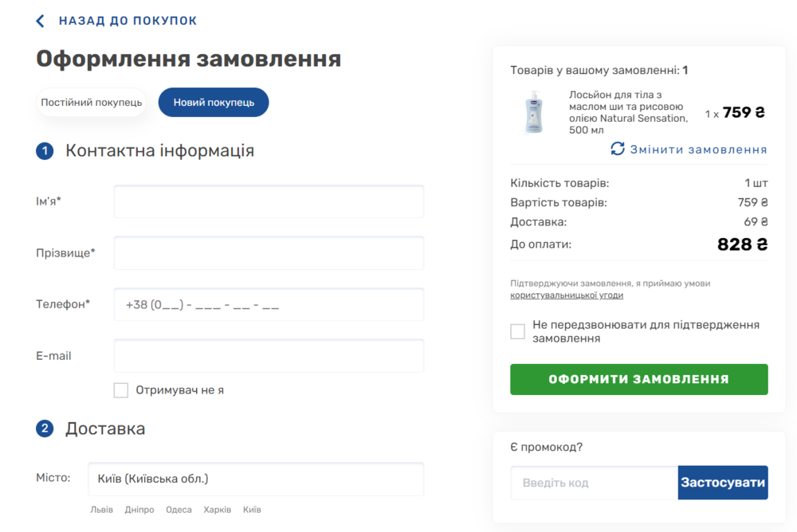
Task: Select the Телефон phone input field
Action: (x=268, y=304)
